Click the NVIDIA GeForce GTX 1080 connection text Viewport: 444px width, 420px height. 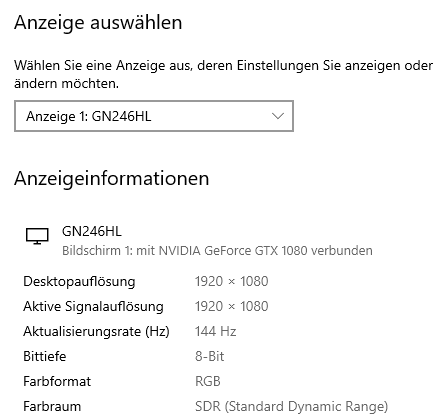217,250
